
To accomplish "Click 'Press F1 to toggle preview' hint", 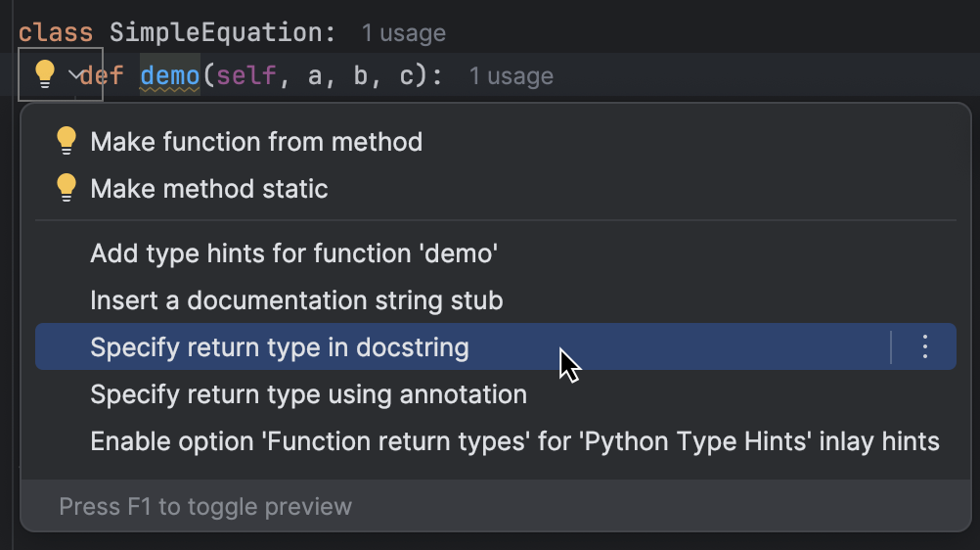I will (205, 506).
